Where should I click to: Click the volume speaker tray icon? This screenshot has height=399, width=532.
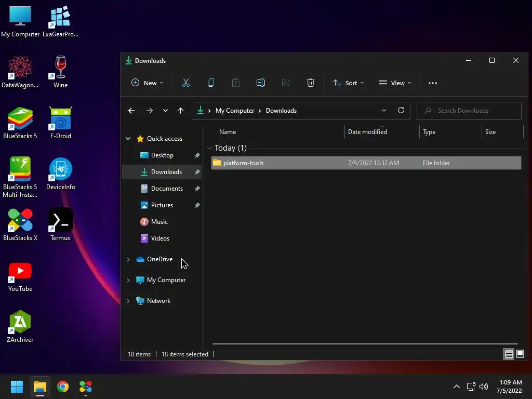point(484,387)
